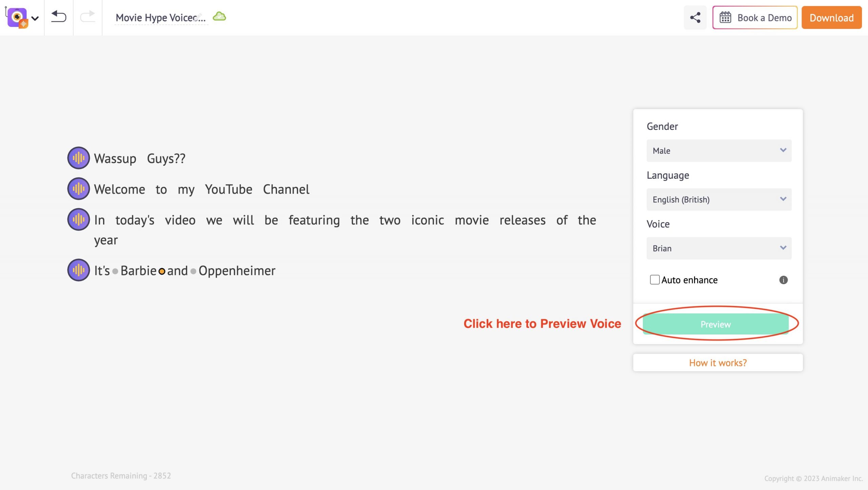This screenshot has height=490, width=868.
Task: Select orange pause marker after Barbie
Action: pyautogui.click(x=162, y=271)
